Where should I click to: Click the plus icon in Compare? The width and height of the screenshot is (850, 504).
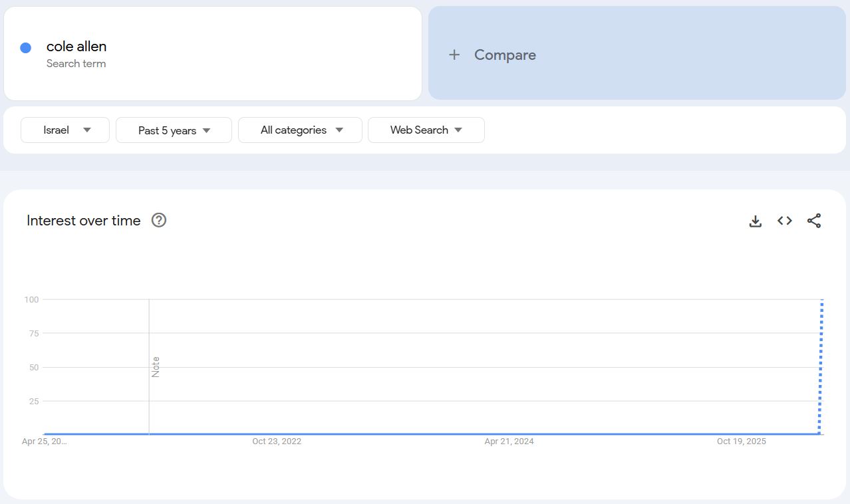pos(454,55)
